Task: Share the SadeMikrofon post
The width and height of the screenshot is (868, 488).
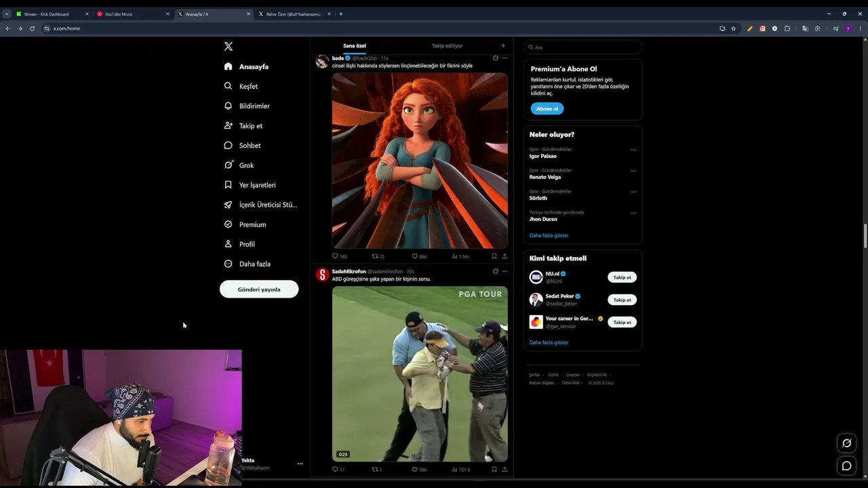Action: point(505,469)
